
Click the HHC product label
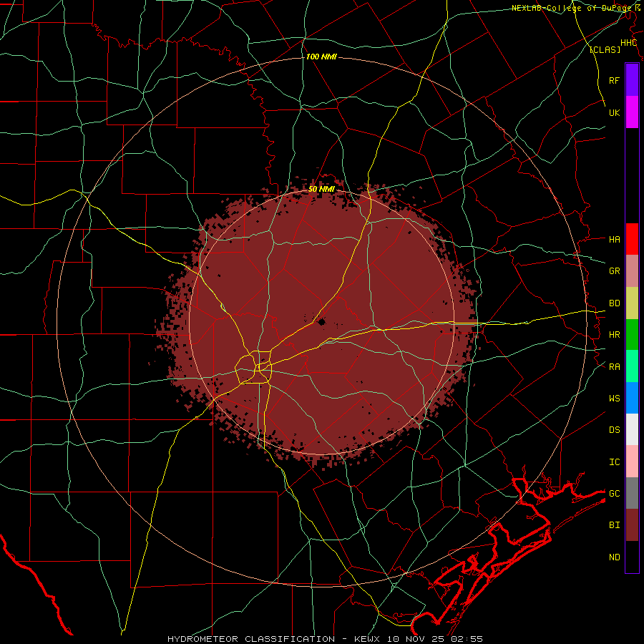pos(628,43)
